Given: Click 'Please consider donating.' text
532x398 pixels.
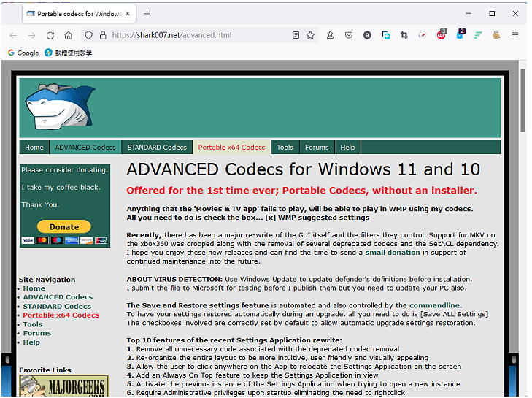Looking at the screenshot, I should [x=64, y=170].
